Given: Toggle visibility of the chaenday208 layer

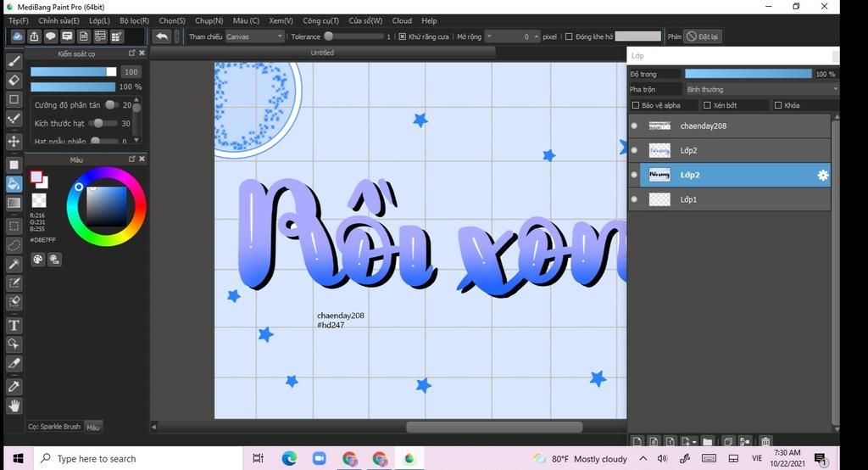Looking at the screenshot, I should [634, 126].
